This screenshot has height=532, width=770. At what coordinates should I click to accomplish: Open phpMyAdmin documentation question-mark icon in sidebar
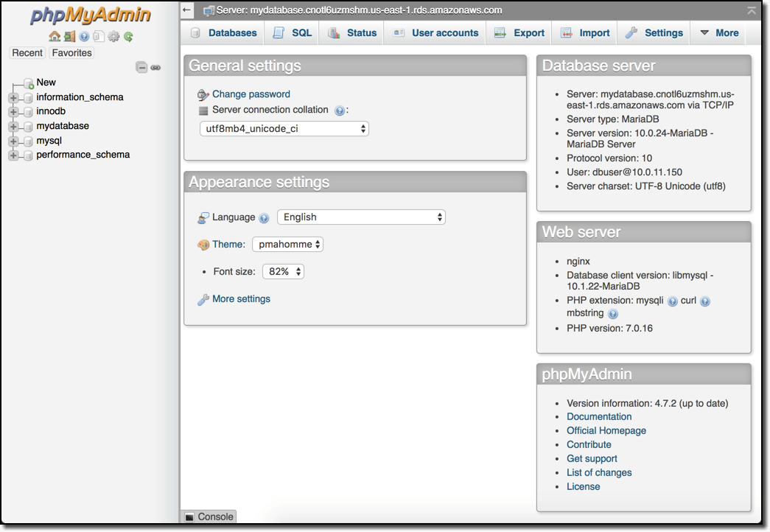(x=84, y=36)
